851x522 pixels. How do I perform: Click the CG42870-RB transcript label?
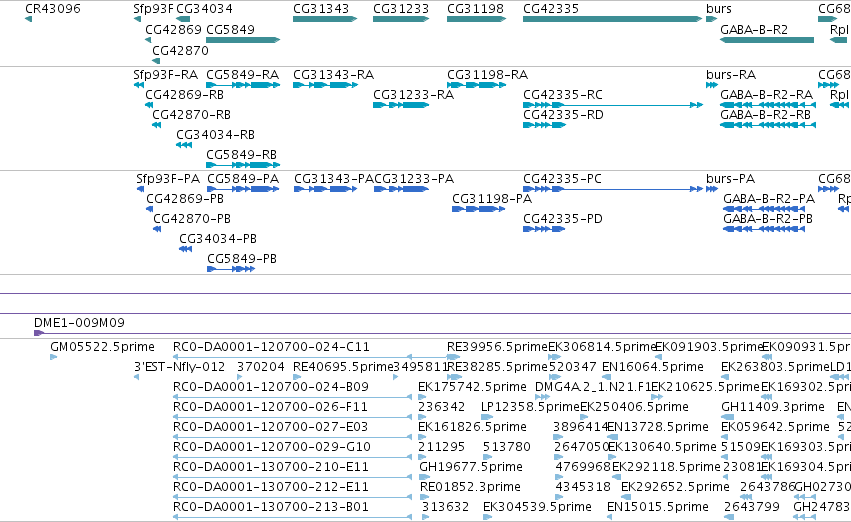192,114
